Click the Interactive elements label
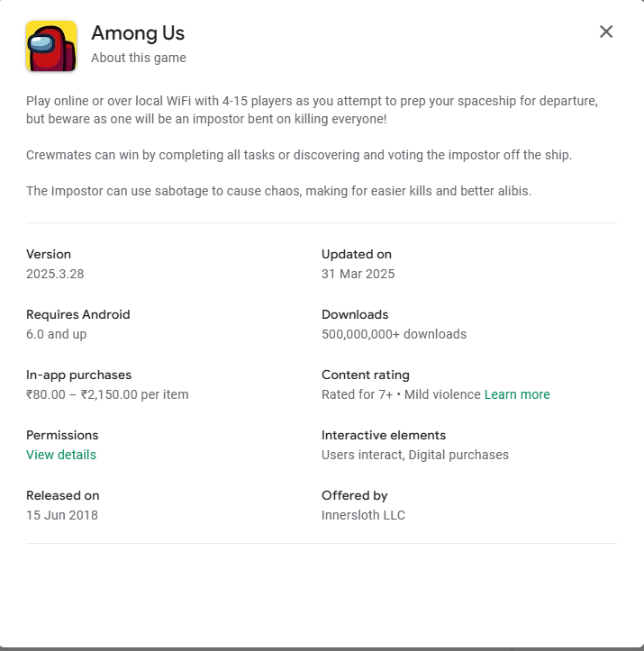 pyautogui.click(x=384, y=435)
